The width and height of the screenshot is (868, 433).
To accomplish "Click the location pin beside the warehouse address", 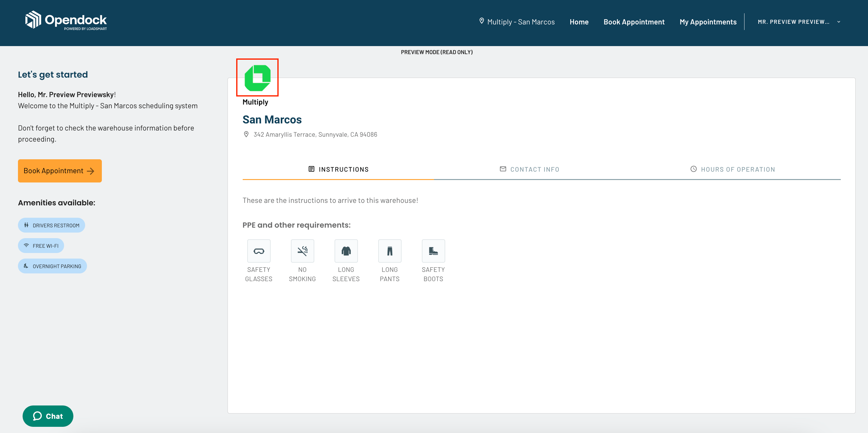I will tap(246, 134).
